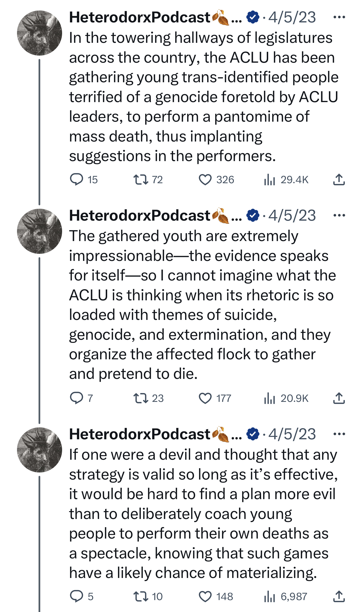Screen dimensions: 364x612
Task: Open HeterodorxPodcast profile from first tweet name
Action: [139, 17]
